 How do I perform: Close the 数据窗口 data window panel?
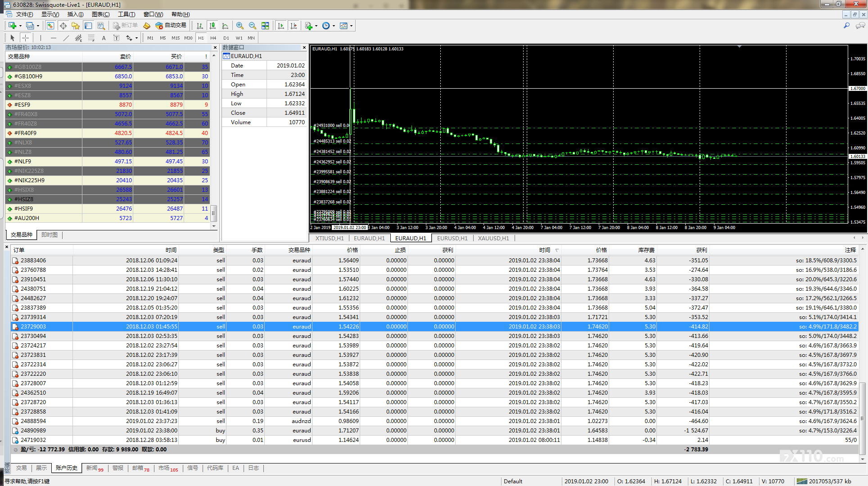click(x=304, y=47)
